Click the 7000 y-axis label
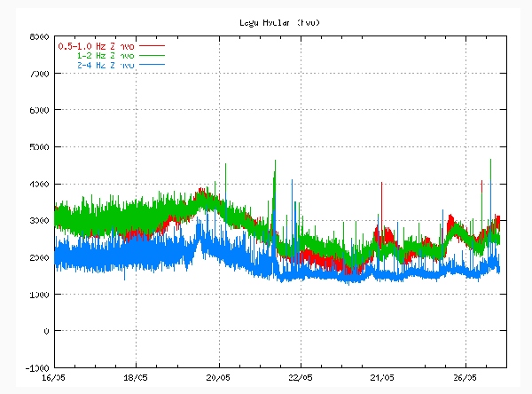 coord(38,74)
